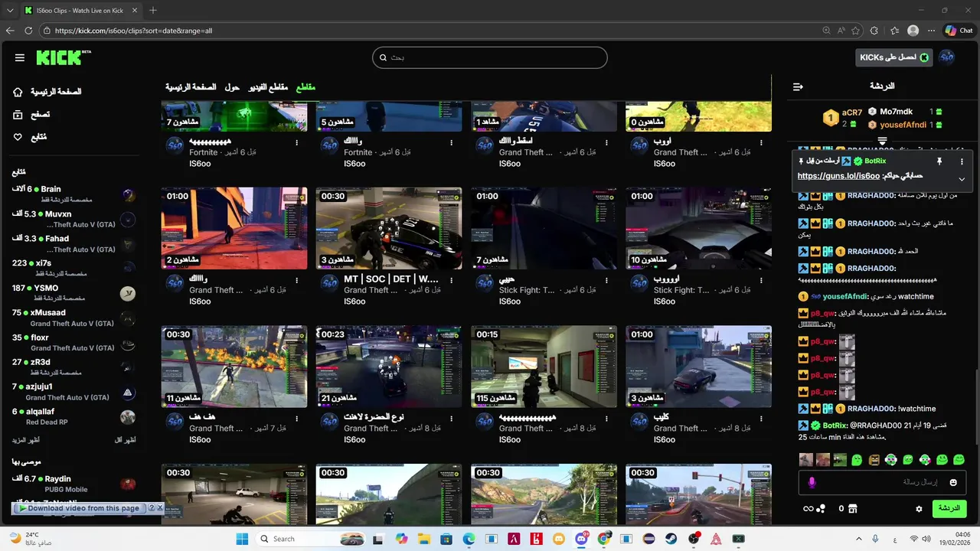Open the guns.lol/is6oo link
The image size is (980, 551).
(x=838, y=176)
